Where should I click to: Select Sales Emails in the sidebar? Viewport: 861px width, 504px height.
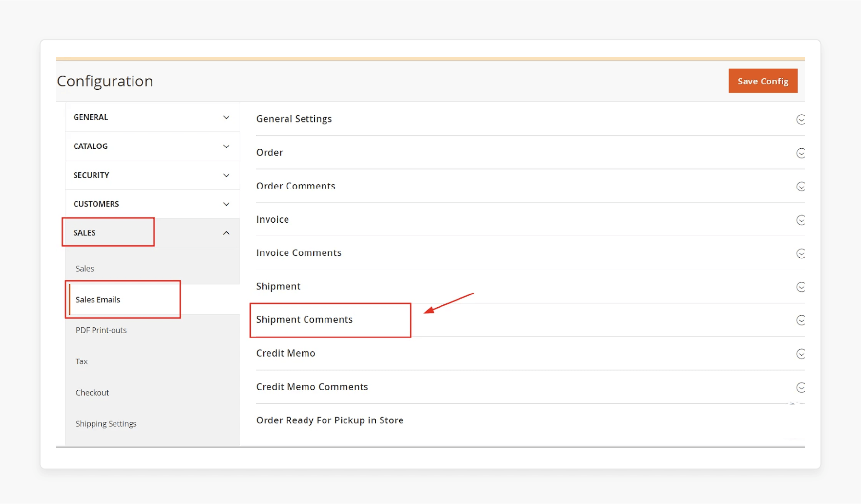pos(152,300)
